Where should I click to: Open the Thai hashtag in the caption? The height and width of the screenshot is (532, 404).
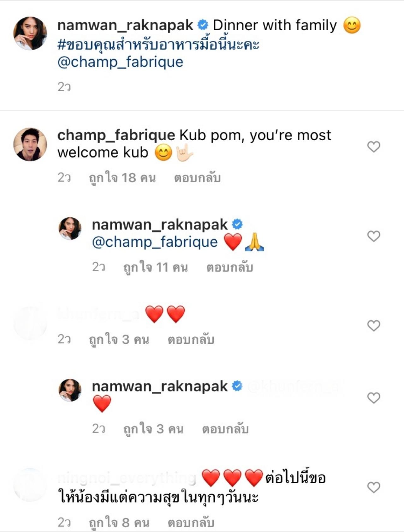point(158,44)
